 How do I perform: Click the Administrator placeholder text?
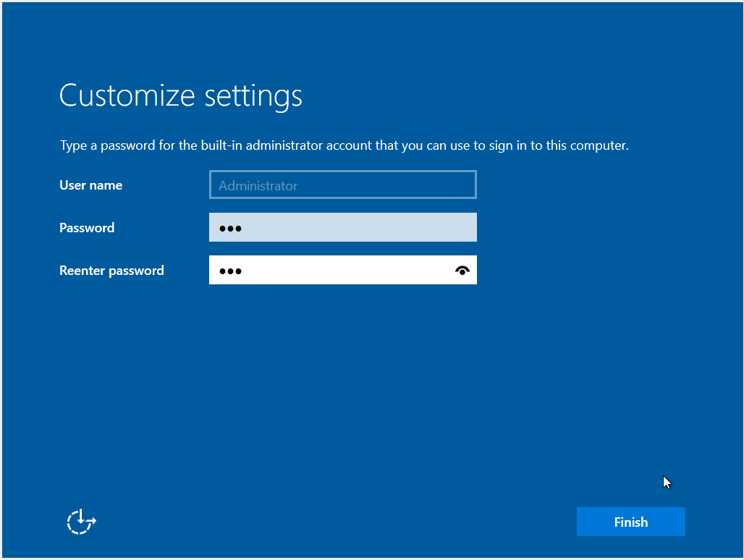point(258,184)
